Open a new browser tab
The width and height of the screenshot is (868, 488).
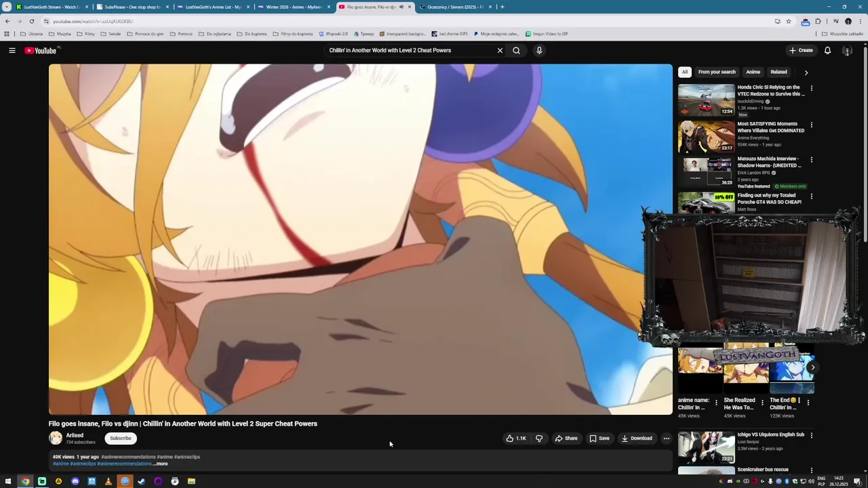pyautogui.click(x=502, y=7)
